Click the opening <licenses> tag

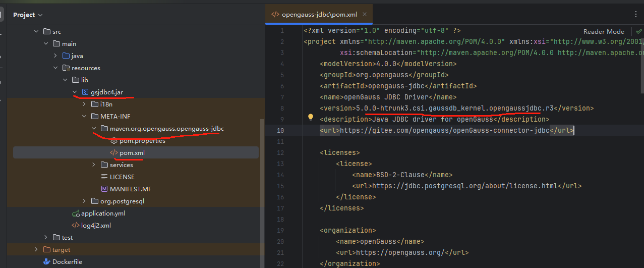(340, 152)
